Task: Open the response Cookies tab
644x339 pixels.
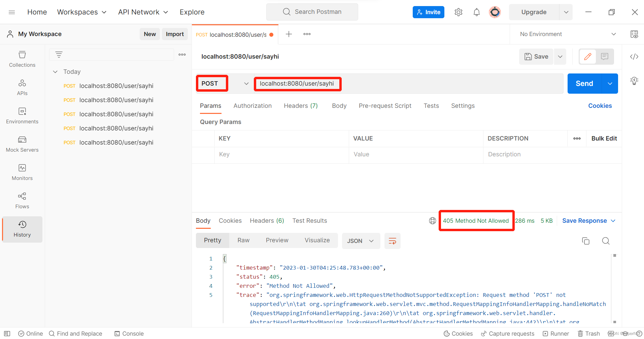Action: (230, 221)
